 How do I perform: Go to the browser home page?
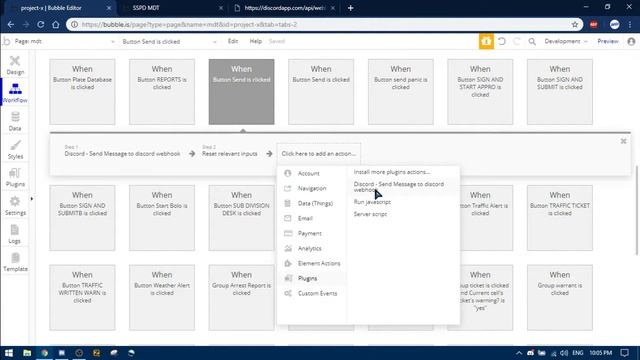(x=56, y=24)
